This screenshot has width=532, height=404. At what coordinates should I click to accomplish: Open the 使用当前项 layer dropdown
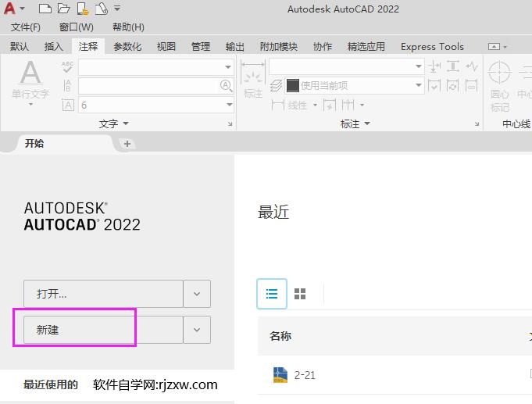355,85
